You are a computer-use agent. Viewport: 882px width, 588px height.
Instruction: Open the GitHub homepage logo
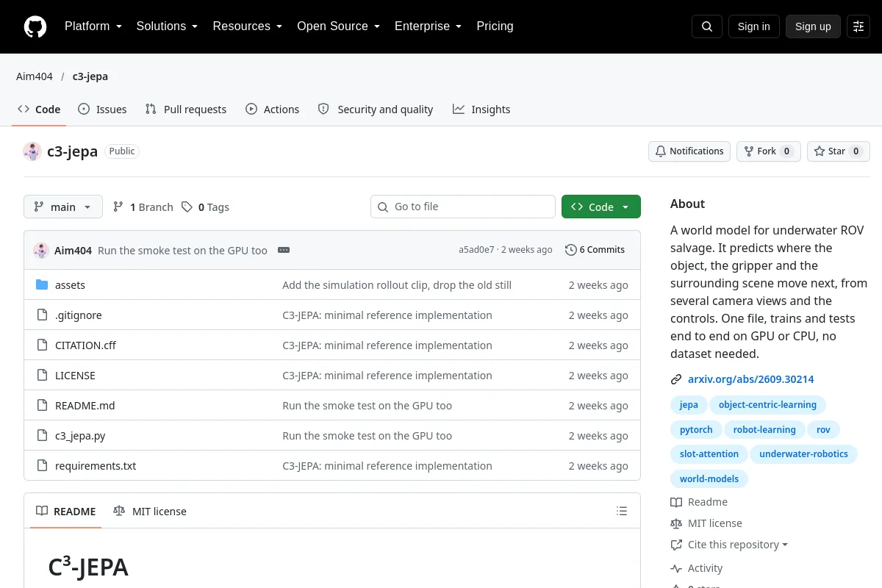click(x=35, y=26)
